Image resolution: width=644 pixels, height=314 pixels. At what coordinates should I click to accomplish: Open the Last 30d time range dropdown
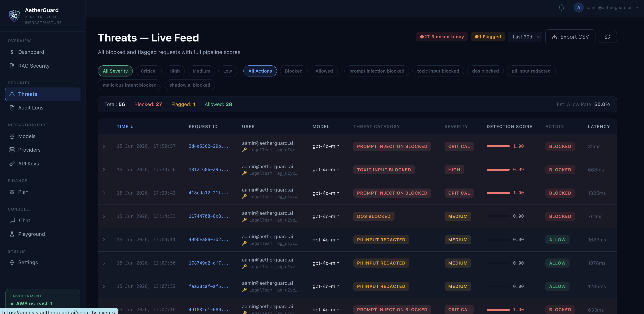[525, 37]
